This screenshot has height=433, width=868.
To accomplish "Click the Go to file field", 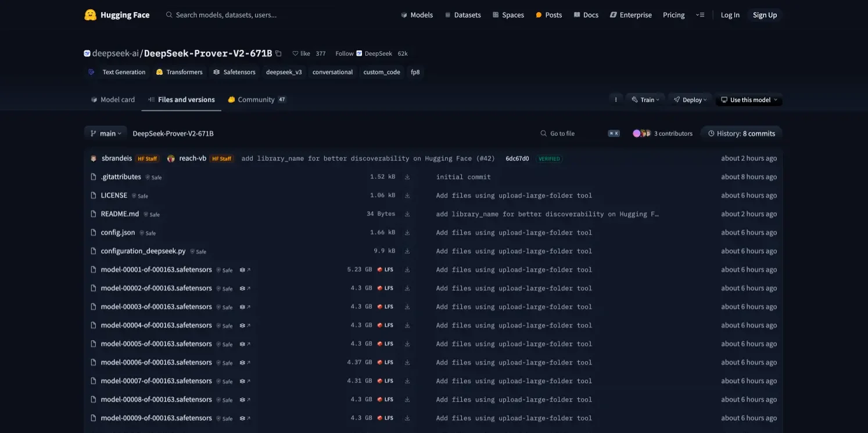I will click(580, 133).
